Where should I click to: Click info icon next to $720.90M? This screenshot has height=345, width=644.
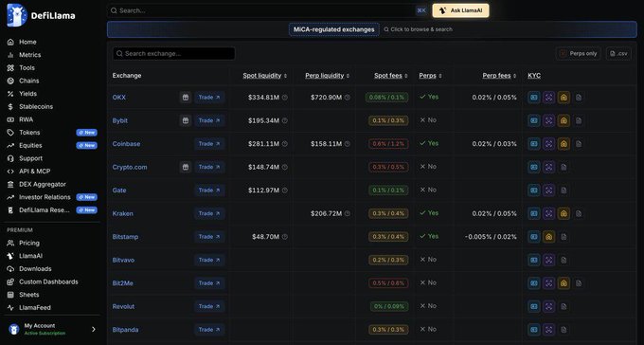coord(347,98)
